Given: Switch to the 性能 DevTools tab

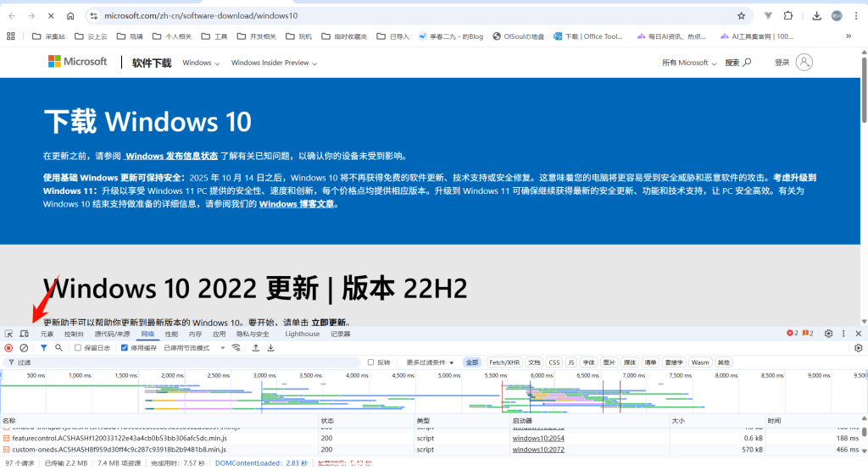Looking at the screenshot, I should (x=171, y=334).
